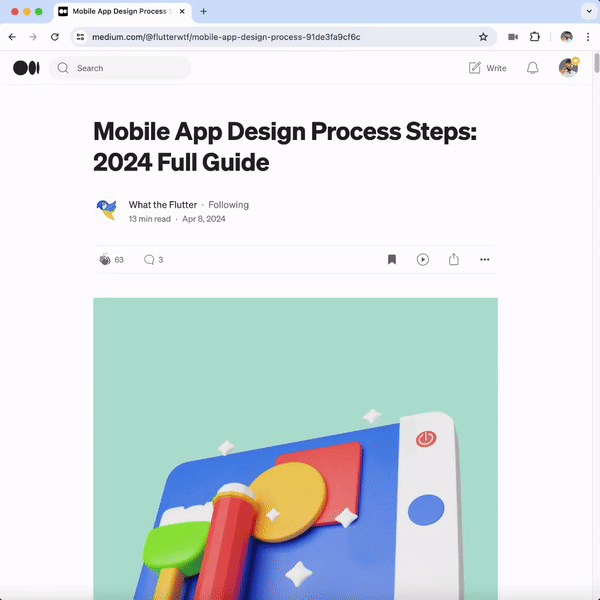Open What the Flutter author link
This screenshot has height=600, width=600.
pyautogui.click(x=162, y=205)
